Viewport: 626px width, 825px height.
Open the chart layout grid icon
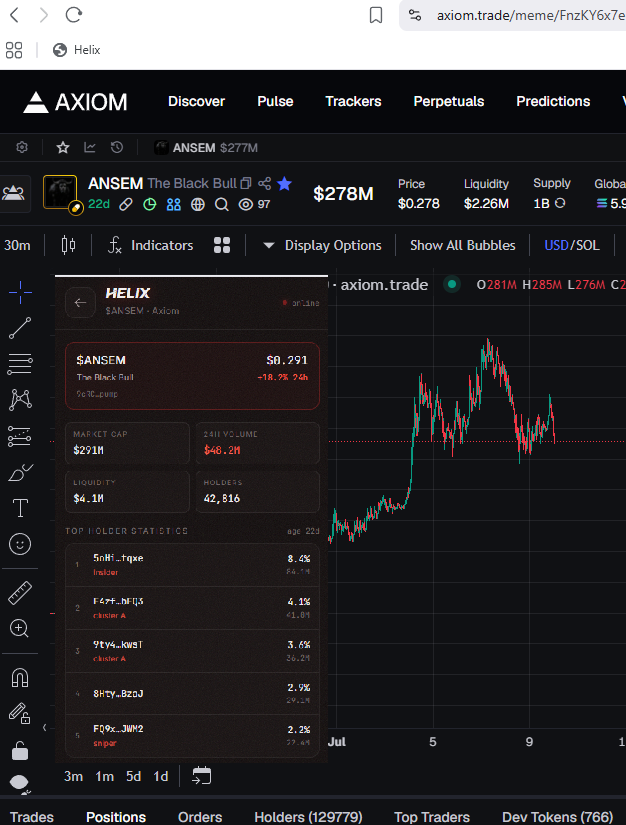pos(222,245)
